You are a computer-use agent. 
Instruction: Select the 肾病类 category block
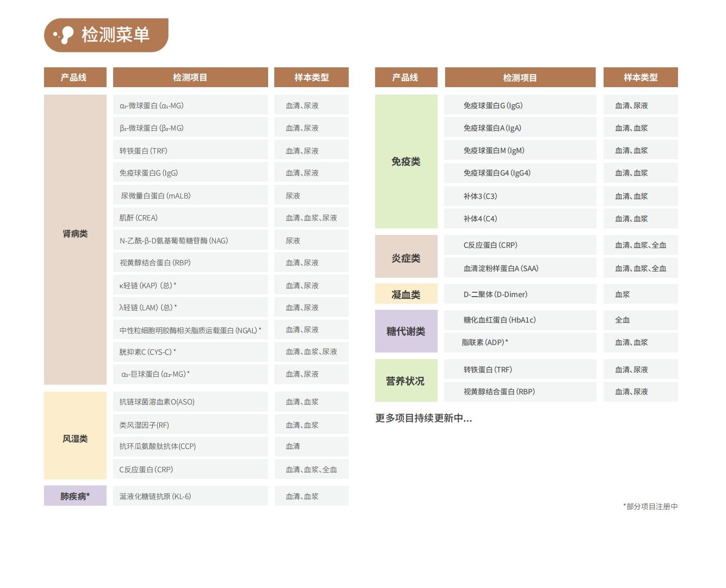(x=75, y=234)
